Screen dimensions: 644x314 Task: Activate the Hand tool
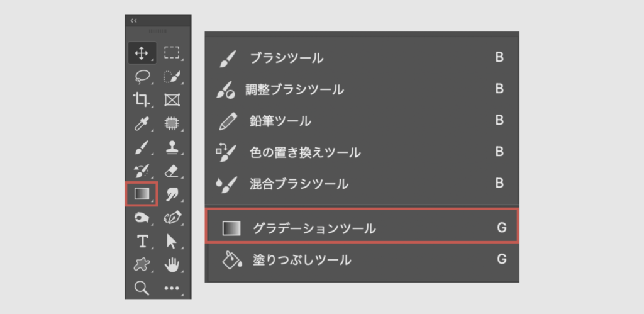172,265
